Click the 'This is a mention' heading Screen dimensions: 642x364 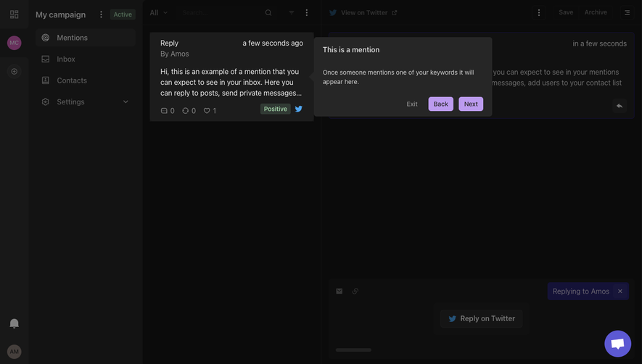click(x=351, y=49)
